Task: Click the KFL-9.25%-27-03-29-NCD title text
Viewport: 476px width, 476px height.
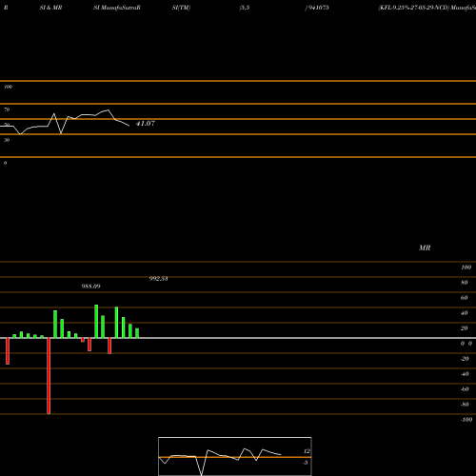Action: 414,8
